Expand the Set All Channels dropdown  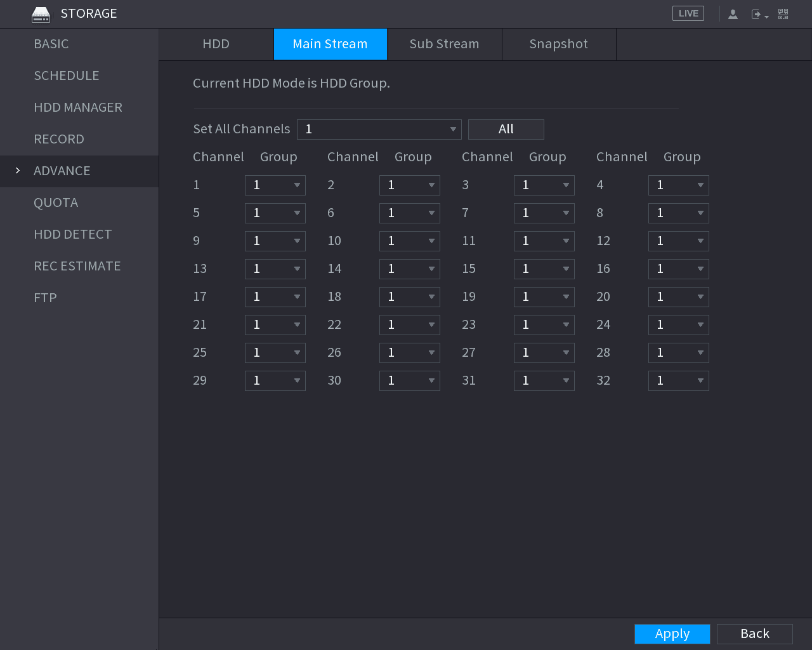click(x=379, y=129)
